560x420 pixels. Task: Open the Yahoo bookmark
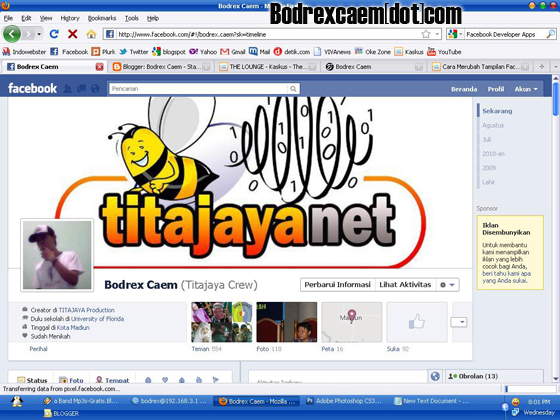[x=203, y=52]
